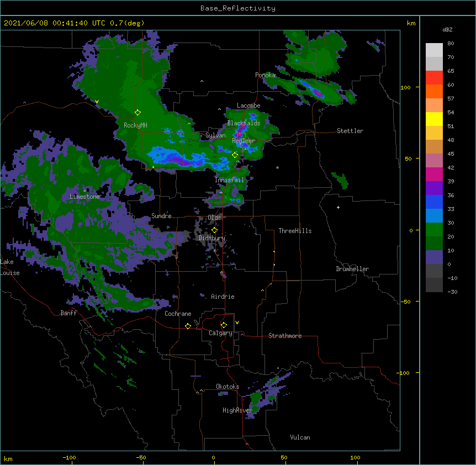
Task: Click the km unit label at top right
Action: pos(411,23)
